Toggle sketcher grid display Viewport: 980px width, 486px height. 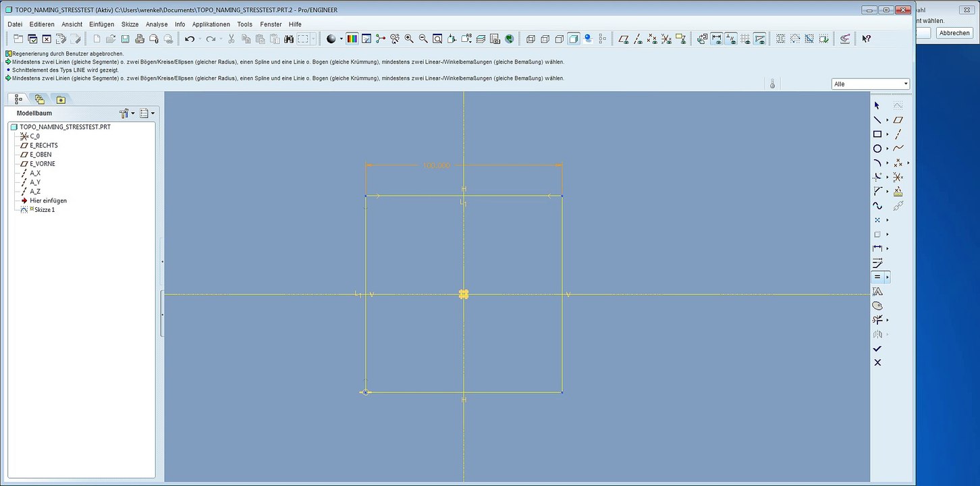click(745, 39)
